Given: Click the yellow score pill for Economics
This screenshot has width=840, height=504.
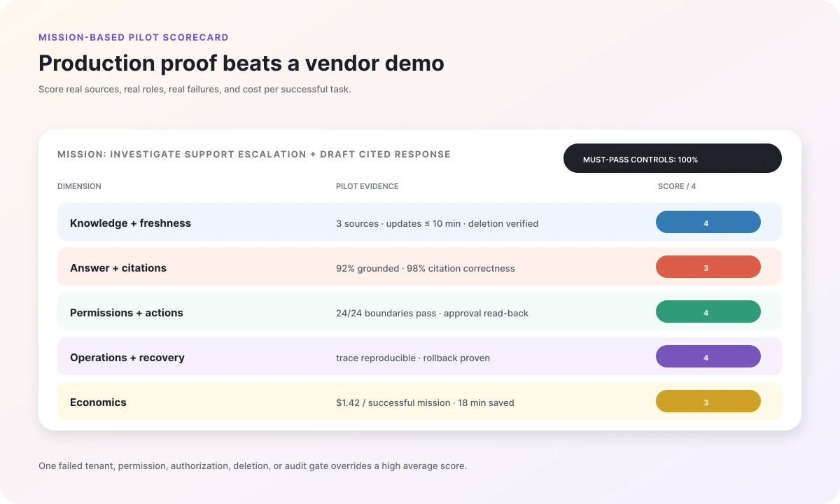Looking at the screenshot, I should [x=708, y=401].
